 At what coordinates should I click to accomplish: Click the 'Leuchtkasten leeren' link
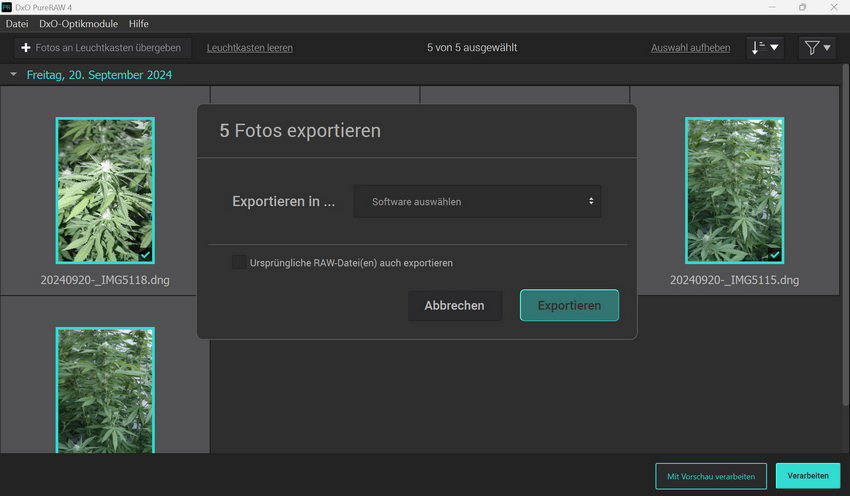(249, 47)
